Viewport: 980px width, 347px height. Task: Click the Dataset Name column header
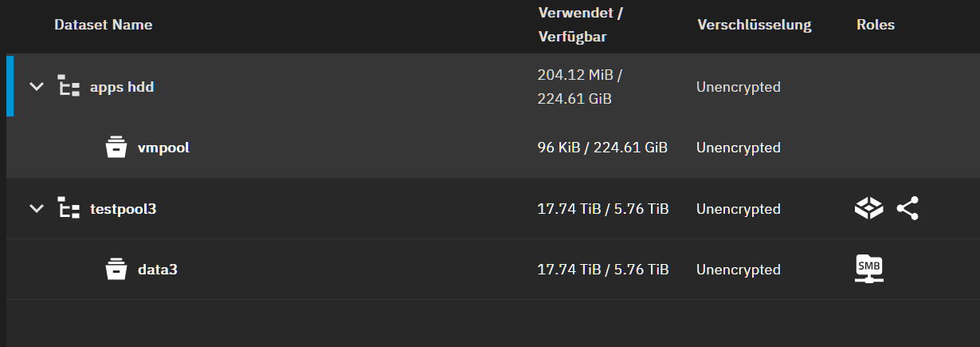103,25
